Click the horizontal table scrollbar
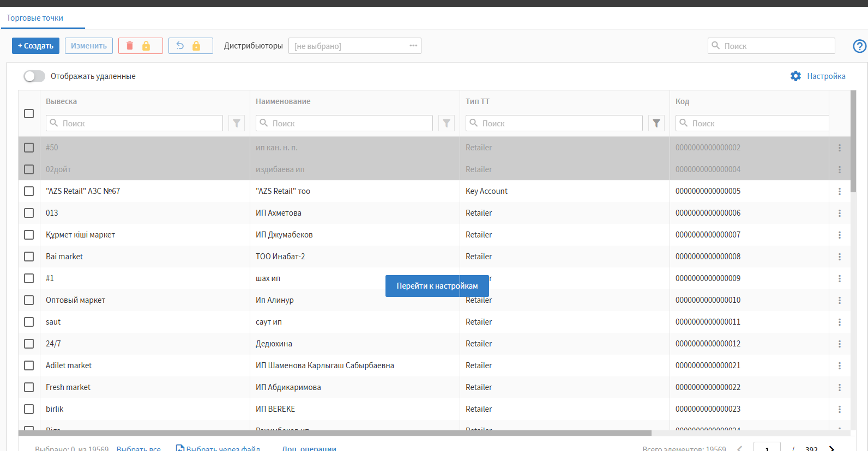The image size is (868, 451). point(335,434)
